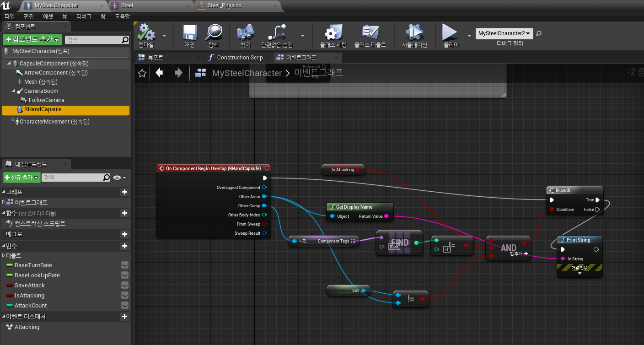
Task: Click the debug filter magnifier icon
Action: tap(539, 33)
